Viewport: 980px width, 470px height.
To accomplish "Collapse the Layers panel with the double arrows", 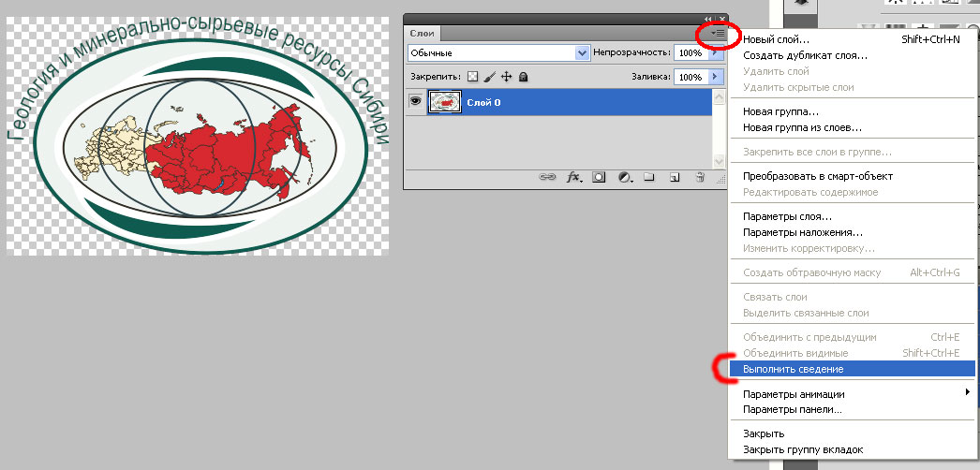I will pos(708,20).
